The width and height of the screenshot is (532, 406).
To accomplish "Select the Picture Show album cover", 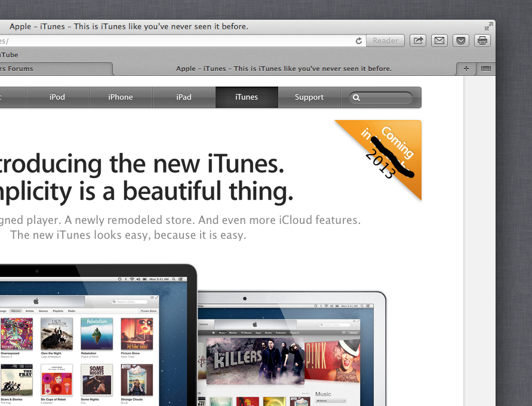I will pos(137,334).
